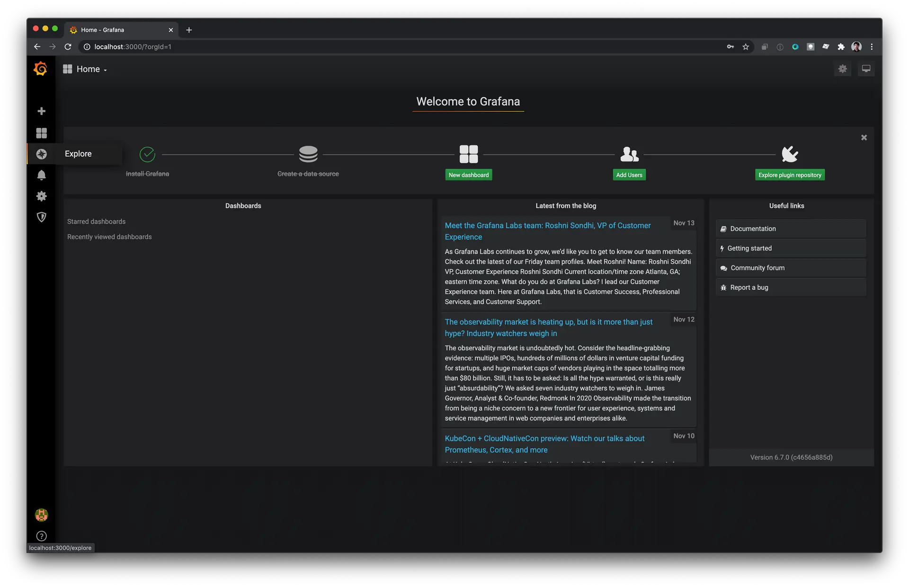The width and height of the screenshot is (909, 588).
Task: Open Configuration via the sidebar gear icon
Action: [42, 196]
